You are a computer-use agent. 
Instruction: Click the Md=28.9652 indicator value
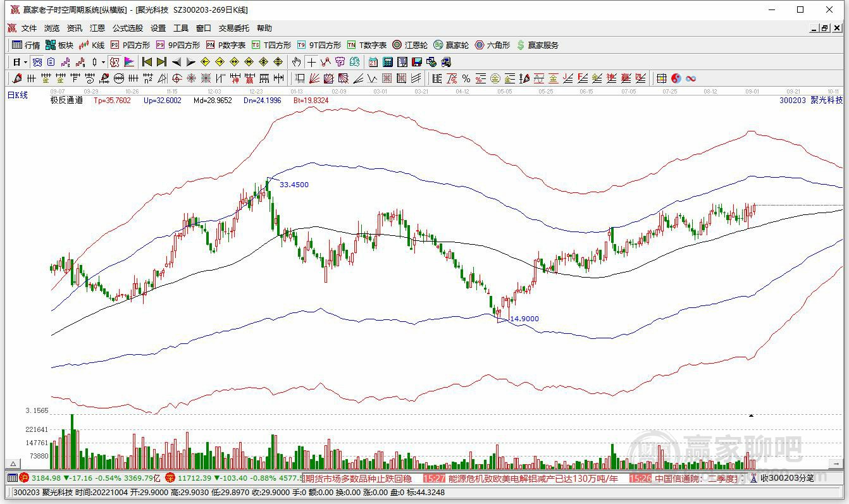(213, 100)
